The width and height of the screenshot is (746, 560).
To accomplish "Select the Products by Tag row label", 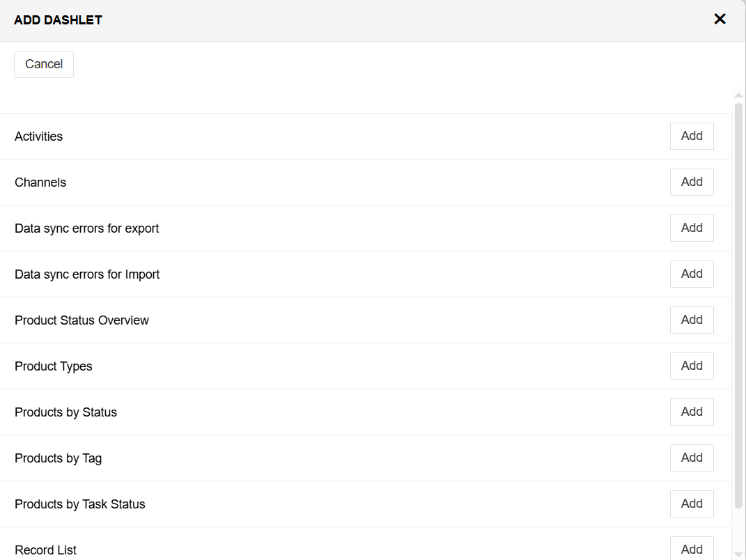I will pyautogui.click(x=59, y=458).
